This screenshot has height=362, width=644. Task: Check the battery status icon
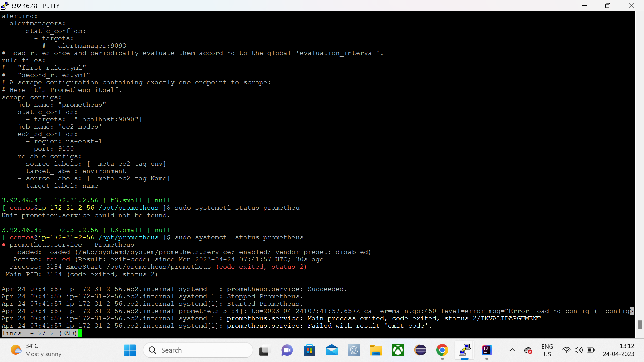591,350
